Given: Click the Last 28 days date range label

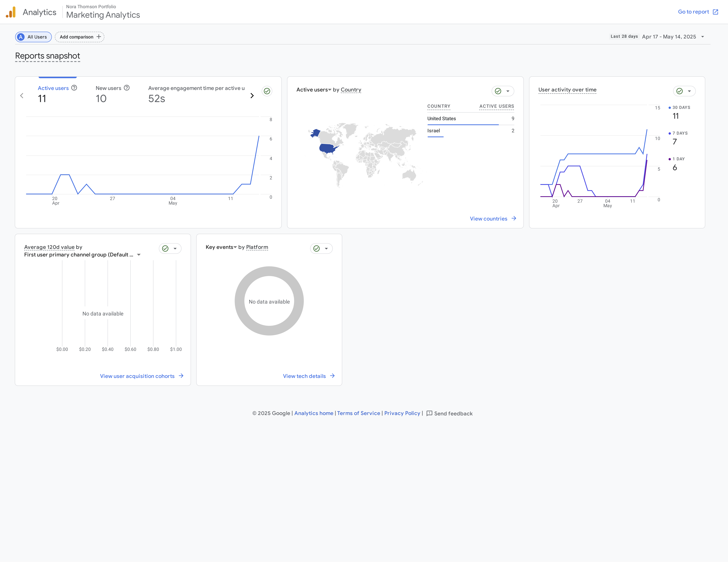Looking at the screenshot, I should point(624,36).
